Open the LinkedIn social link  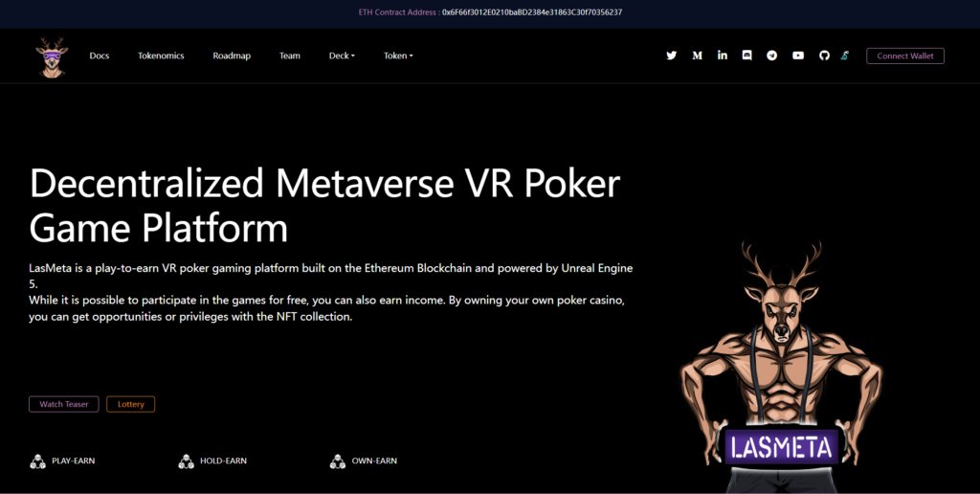click(722, 55)
